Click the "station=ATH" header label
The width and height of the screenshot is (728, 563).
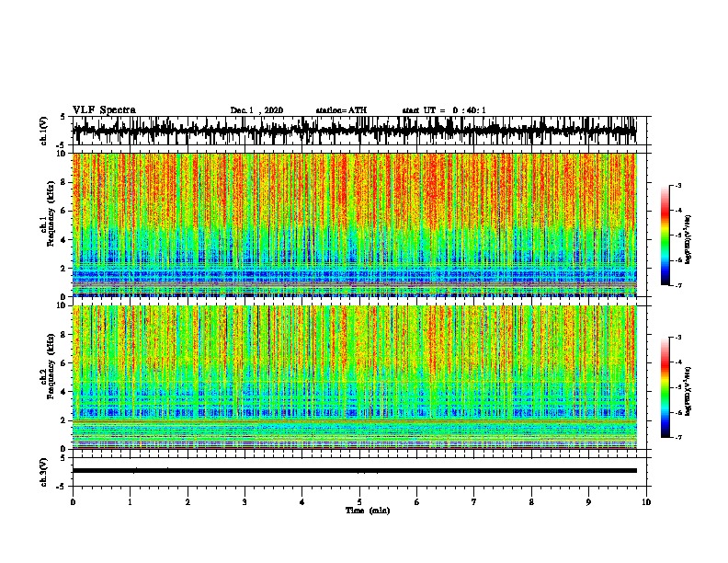coord(341,110)
